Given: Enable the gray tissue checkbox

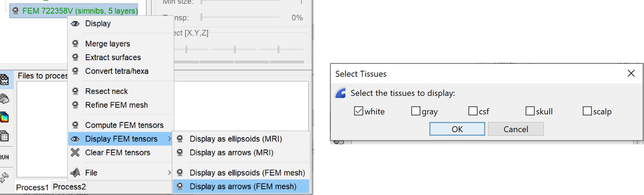Looking at the screenshot, I should point(416,111).
